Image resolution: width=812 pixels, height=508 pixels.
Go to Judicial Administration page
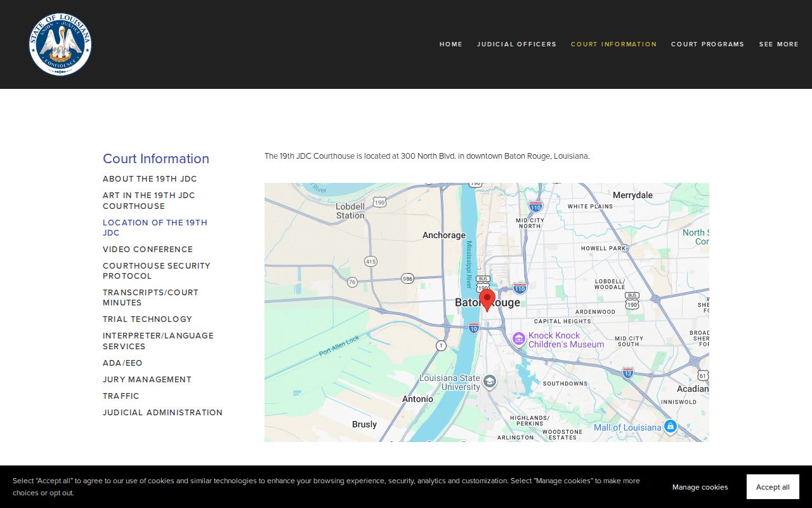(x=163, y=413)
